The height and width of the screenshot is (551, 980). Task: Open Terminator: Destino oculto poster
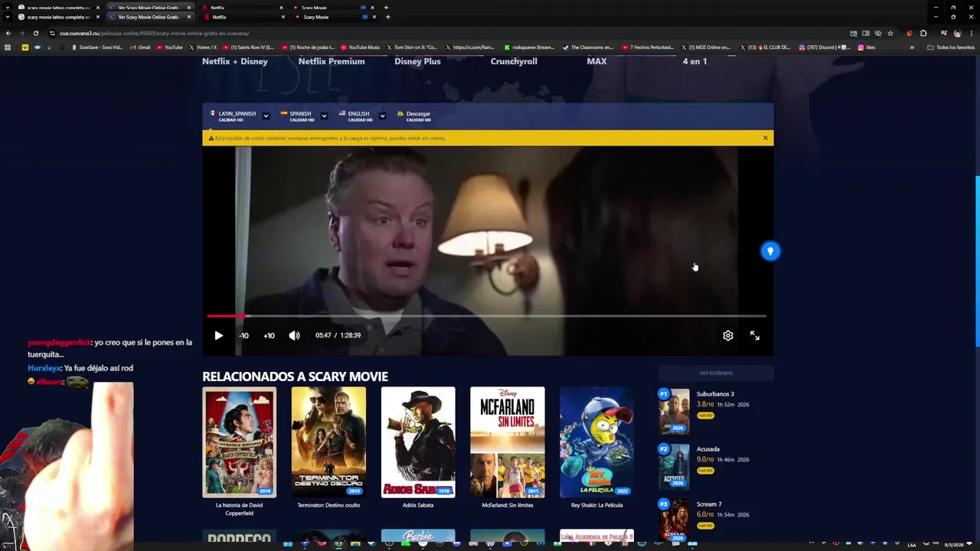(x=328, y=442)
